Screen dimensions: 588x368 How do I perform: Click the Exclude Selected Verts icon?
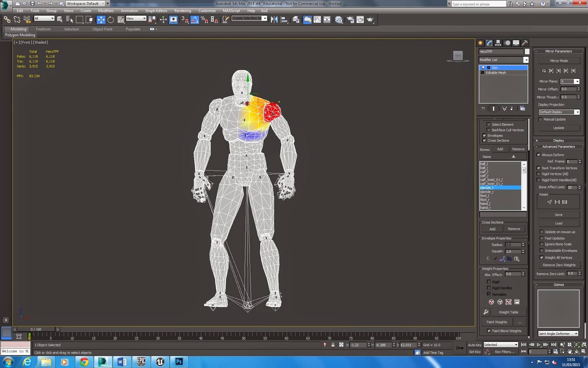[x=491, y=302]
